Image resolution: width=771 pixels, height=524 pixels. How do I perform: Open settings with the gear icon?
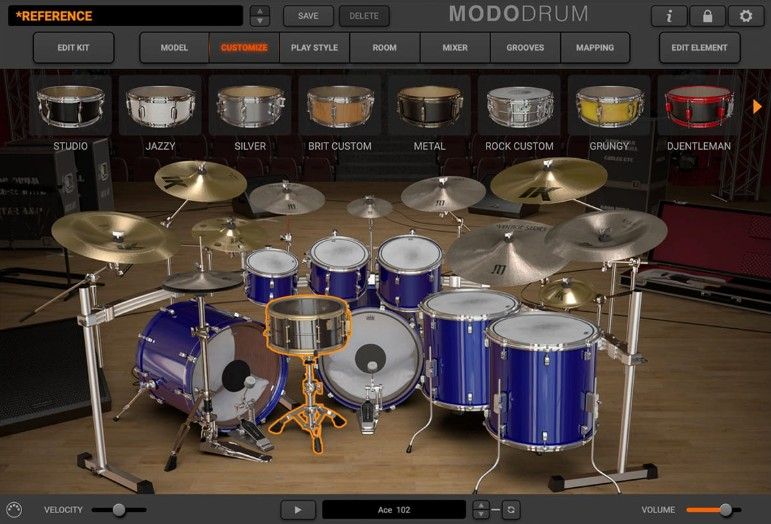(745, 16)
